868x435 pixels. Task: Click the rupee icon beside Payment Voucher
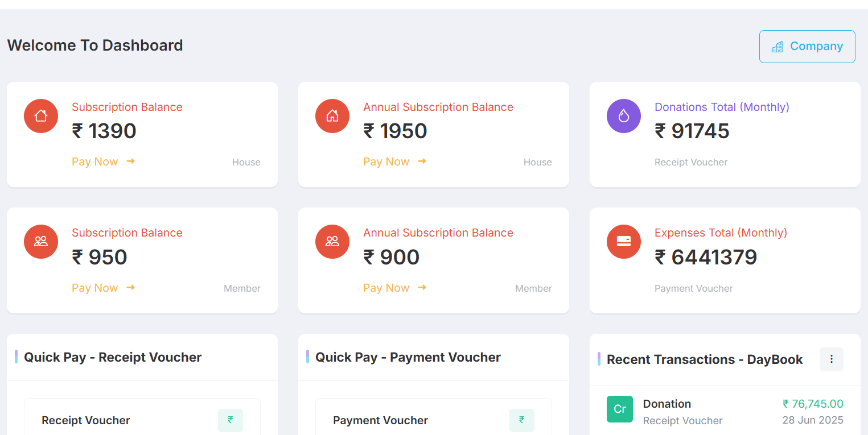tap(522, 420)
